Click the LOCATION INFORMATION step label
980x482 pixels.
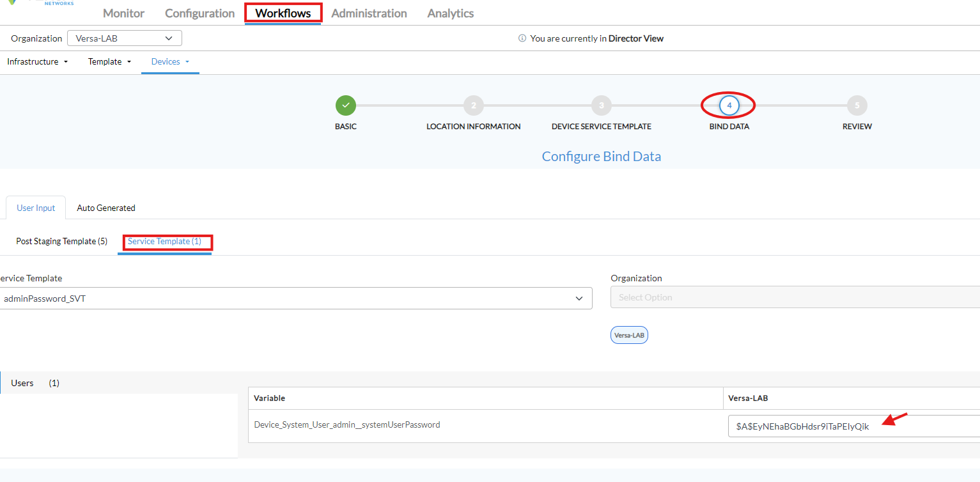click(x=474, y=127)
